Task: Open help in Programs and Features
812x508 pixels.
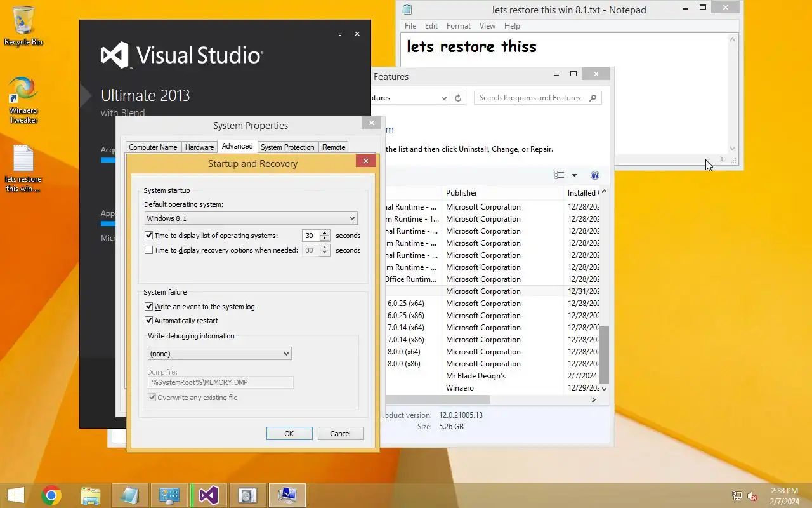Action: 595,175
